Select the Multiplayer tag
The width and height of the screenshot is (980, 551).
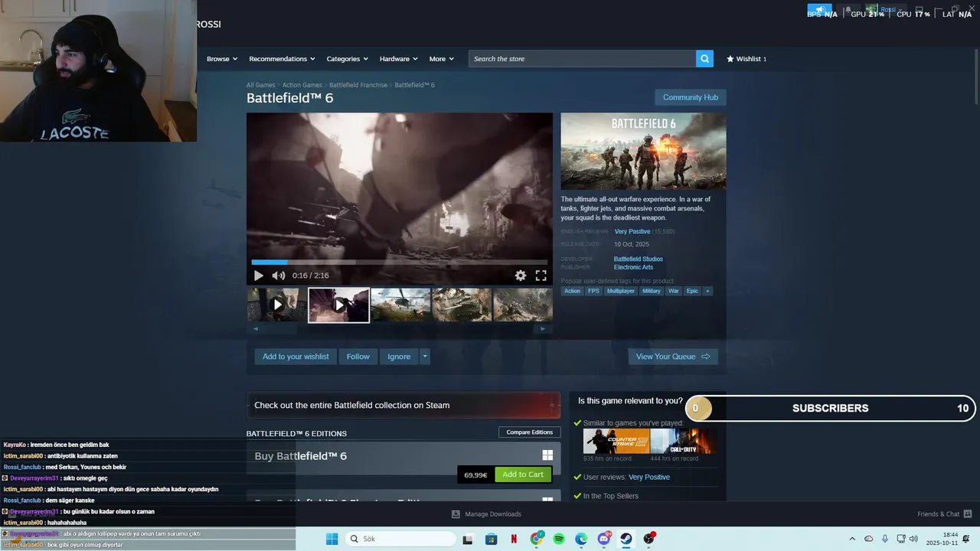[621, 292]
